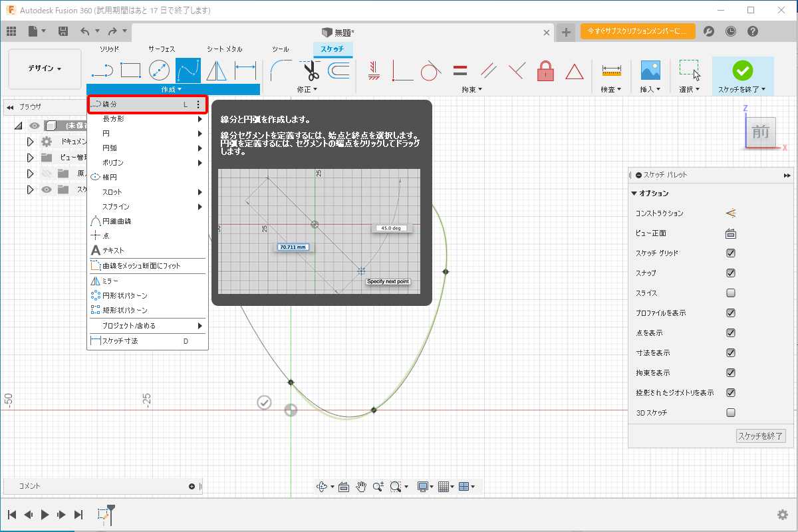Expand the ドキュメント設定 node in the browser
Image resolution: width=798 pixels, height=532 pixels.
tap(30, 142)
